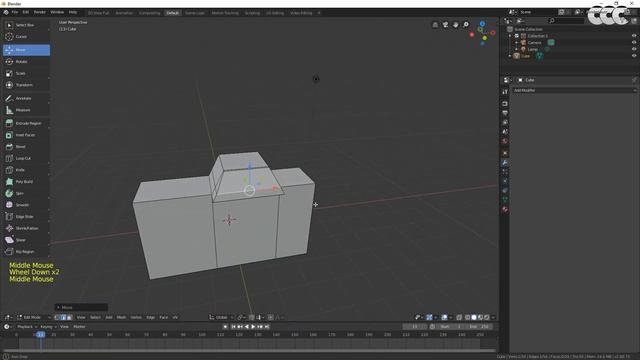640x360 pixels.
Task: Select the Rotate tool
Action: (x=26, y=62)
